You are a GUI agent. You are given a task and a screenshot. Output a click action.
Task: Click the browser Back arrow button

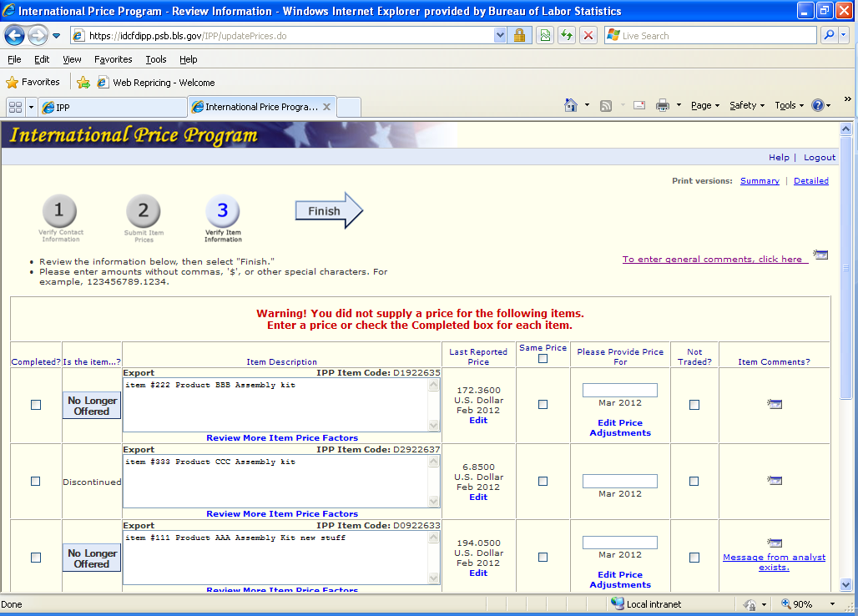[14, 35]
